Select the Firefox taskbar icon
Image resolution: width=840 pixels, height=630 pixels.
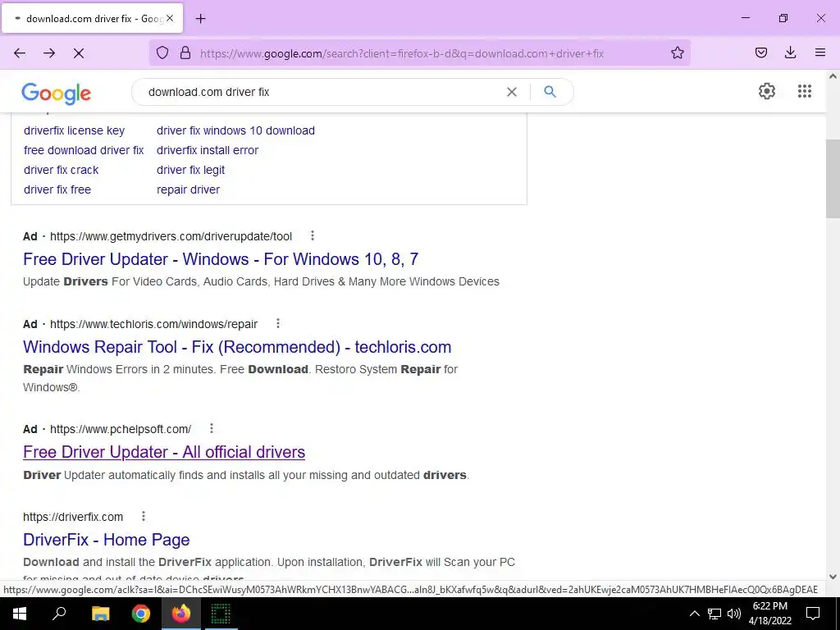point(181,614)
